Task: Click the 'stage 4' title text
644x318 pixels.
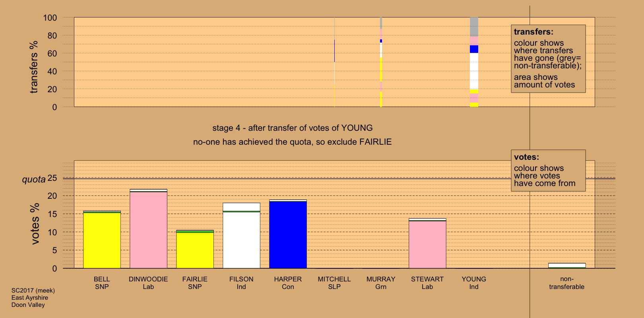Action: click(292, 128)
